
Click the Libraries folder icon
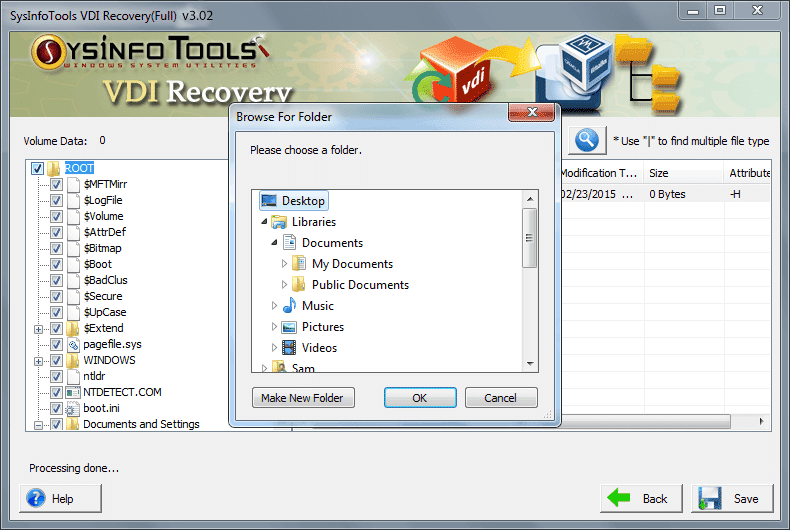point(279,222)
